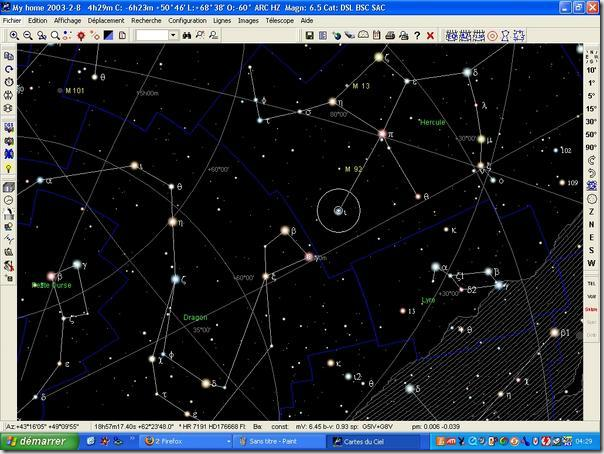Switch to the Firefox taskbar button

click(185, 441)
